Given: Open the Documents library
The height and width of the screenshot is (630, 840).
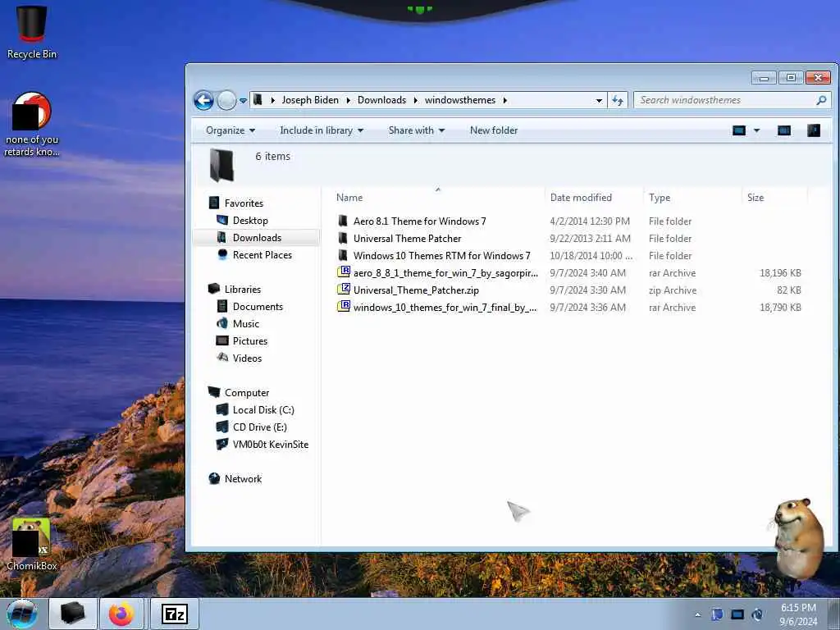Looking at the screenshot, I should pyautogui.click(x=258, y=307).
